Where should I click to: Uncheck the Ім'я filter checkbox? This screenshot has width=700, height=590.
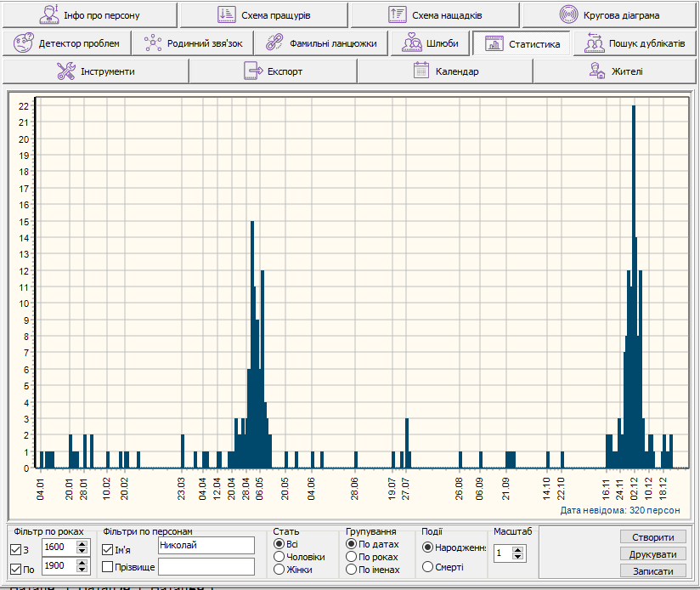[108, 548]
